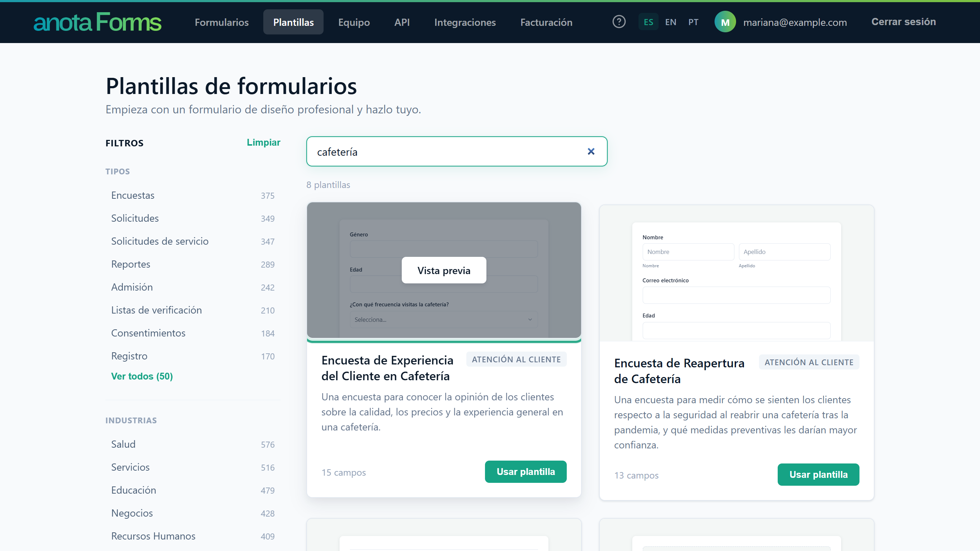
Task: Click Limpiar to reset filters
Action: [x=264, y=142]
